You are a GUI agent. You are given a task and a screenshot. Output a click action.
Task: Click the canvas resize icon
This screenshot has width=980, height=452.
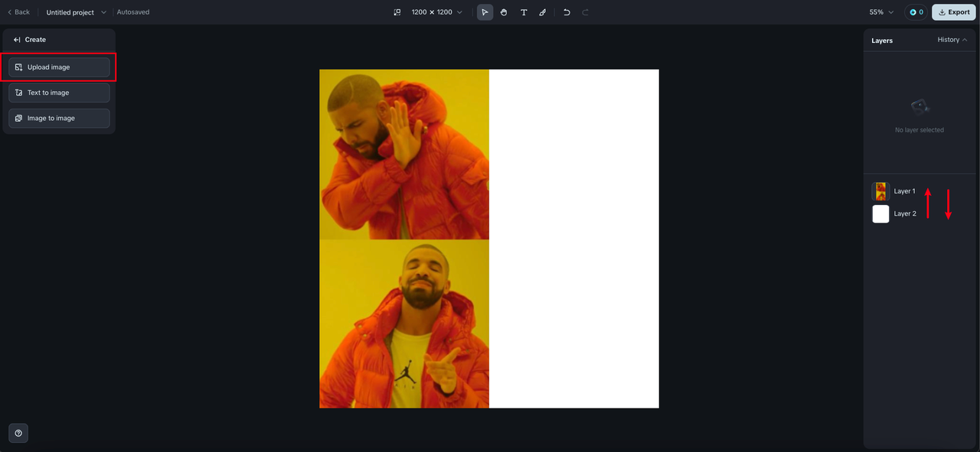pyautogui.click(x=397, y=12)
